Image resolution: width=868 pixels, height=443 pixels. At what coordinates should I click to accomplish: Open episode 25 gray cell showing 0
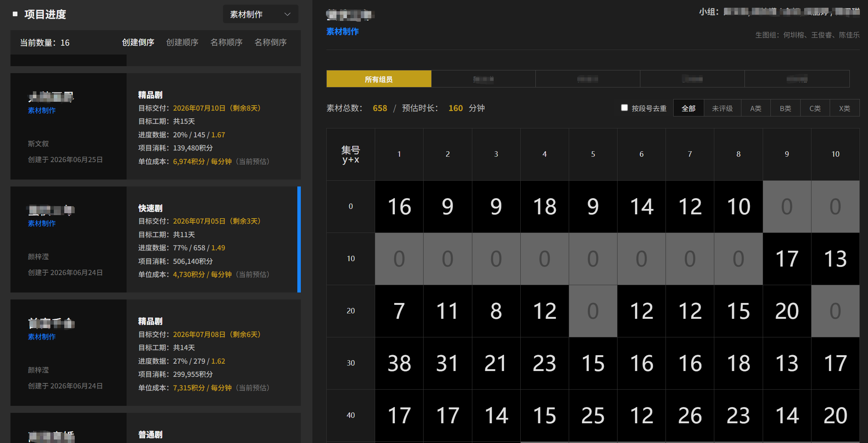click(x=593, y=311)
